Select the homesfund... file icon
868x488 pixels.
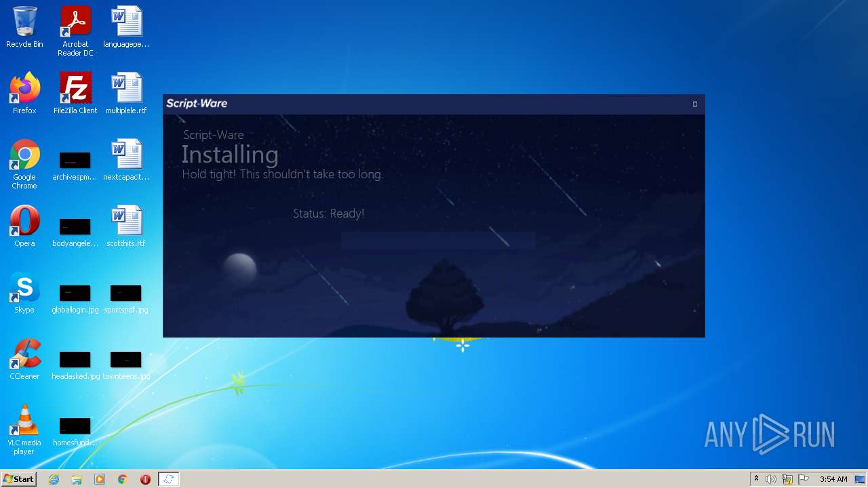tap(75, 432)
